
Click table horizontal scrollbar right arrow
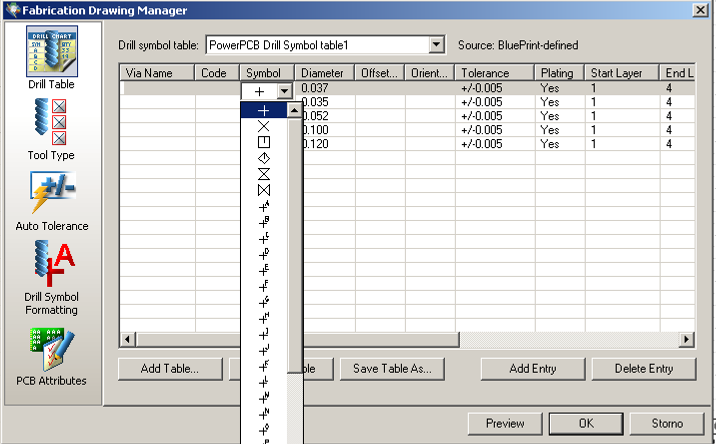687,339
